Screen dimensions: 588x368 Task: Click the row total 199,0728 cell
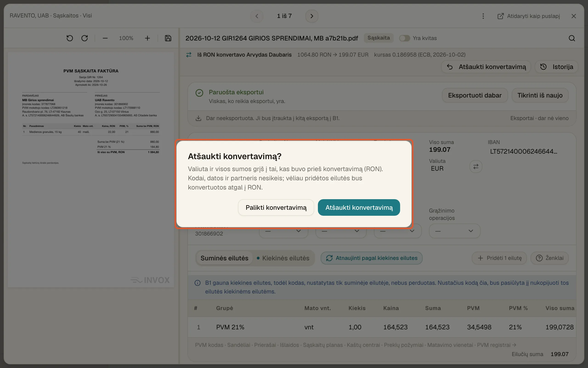coord(560,327)
